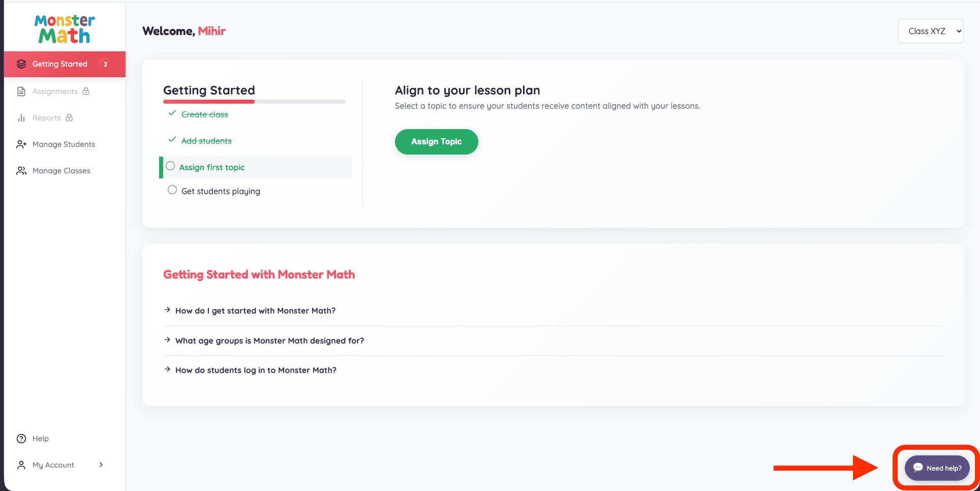Click the Manage Classes people icon

pyautogui.click(x=21, y=171)
